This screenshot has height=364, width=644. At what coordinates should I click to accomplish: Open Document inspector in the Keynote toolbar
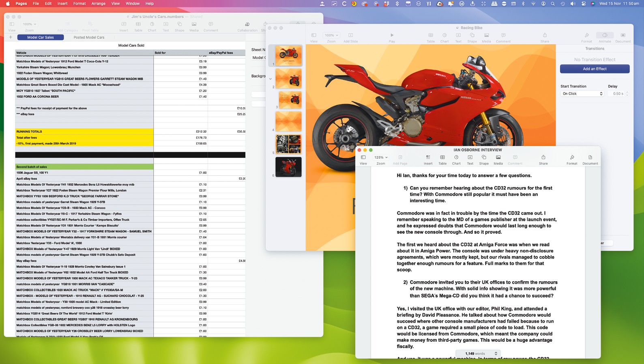[x=623, y=37]
